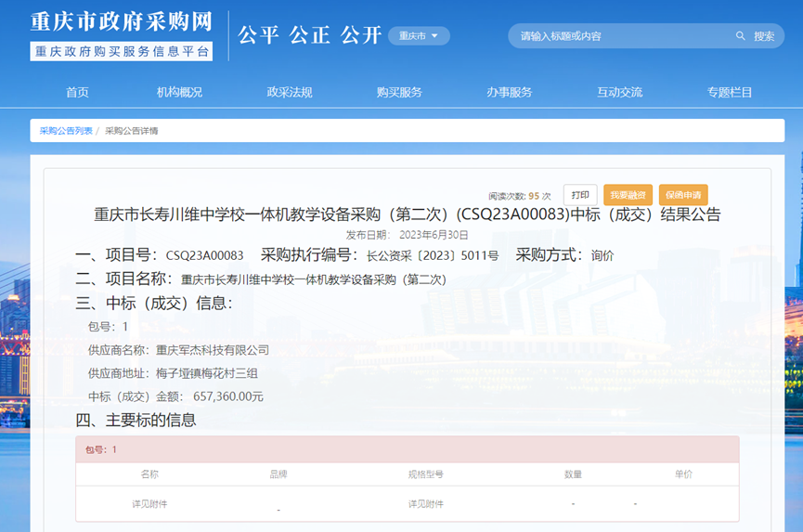Navigate to 互动交流 section
This screenshot has width=803, height=532.
(x=619, y=92)
